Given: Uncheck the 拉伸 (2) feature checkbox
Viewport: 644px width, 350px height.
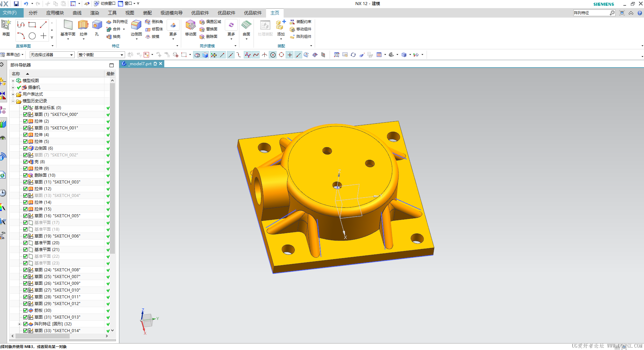Looking at the screenshot, I should click(25, 121).
